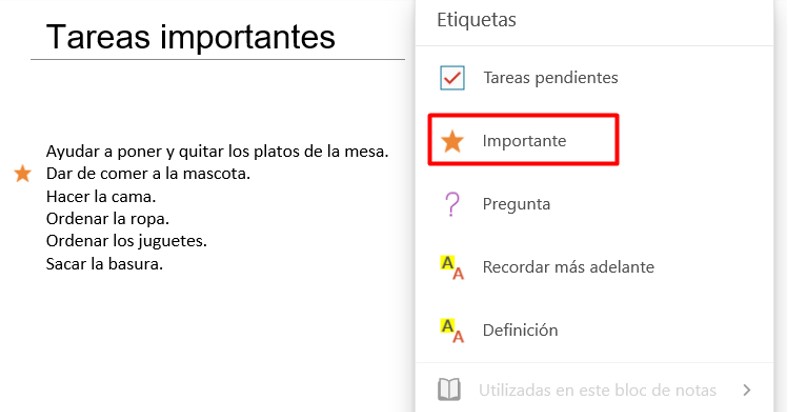Click the star tag beside Dar de comer
The height and width of the screenshot is (412, 790).
(x=22, y=174)
